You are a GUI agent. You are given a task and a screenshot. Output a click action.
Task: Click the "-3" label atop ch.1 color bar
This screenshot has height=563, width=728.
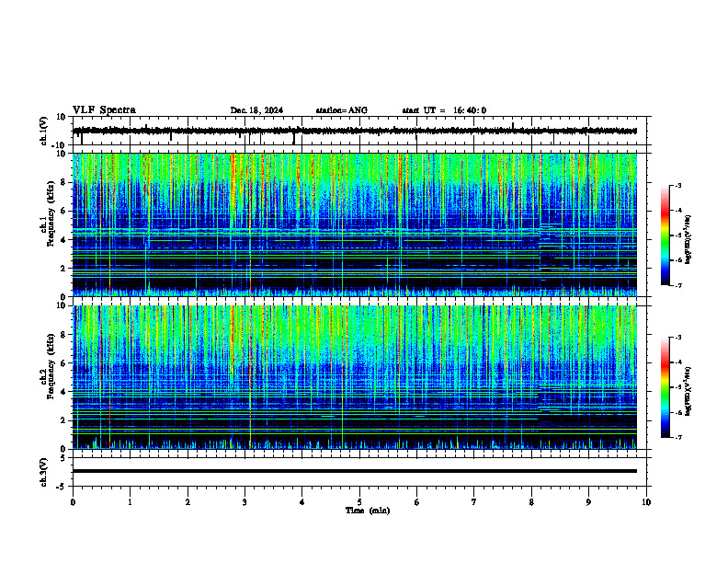pyautogui.click(x=678, y=185)
